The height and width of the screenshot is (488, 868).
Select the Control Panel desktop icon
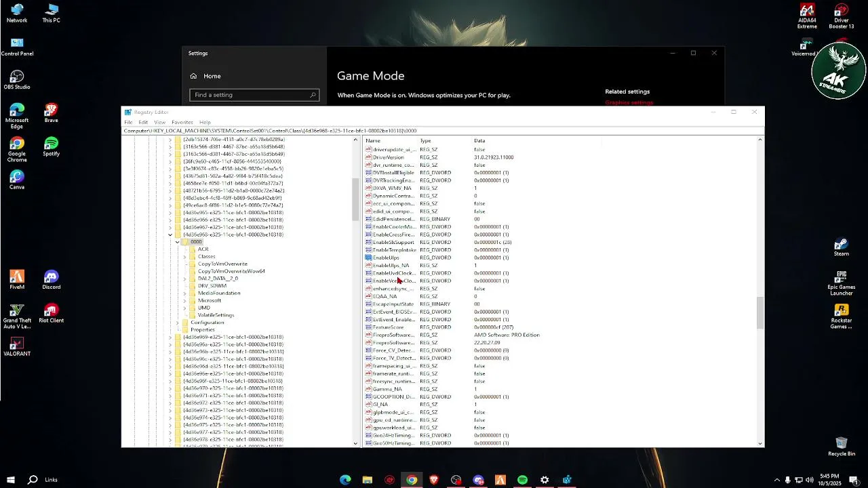(17, 47)
